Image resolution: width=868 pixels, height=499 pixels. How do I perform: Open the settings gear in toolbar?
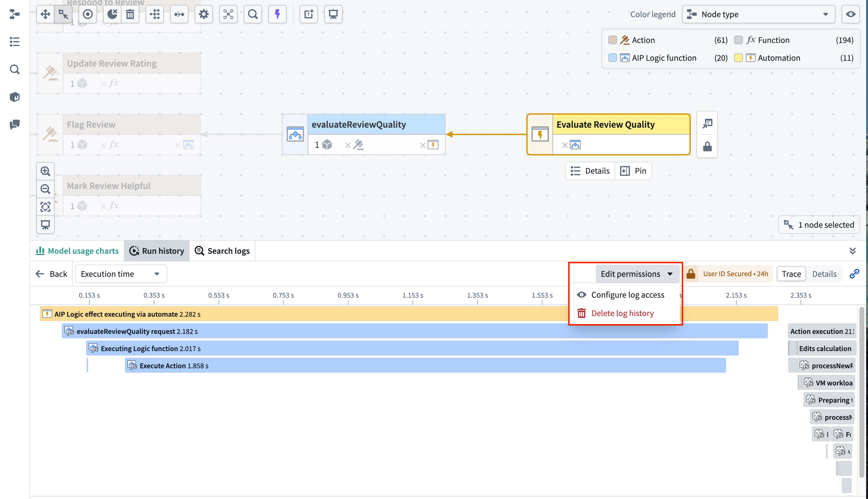(203, 14)
